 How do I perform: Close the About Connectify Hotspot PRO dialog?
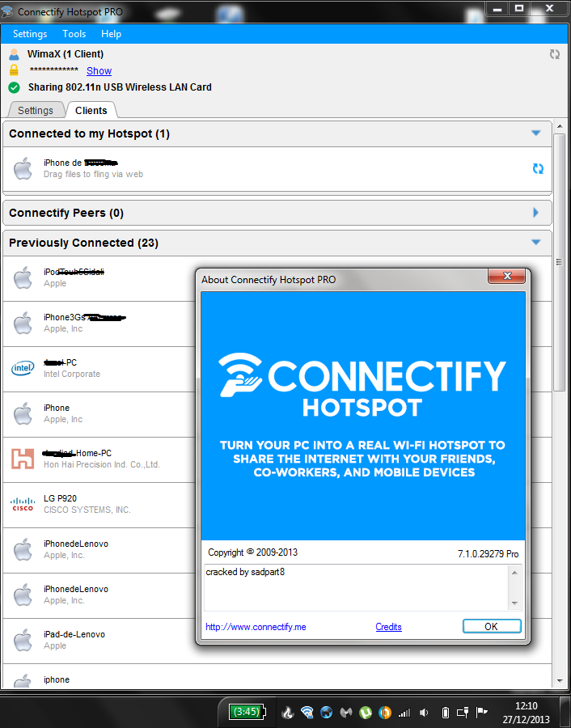[x=506, y=277]
